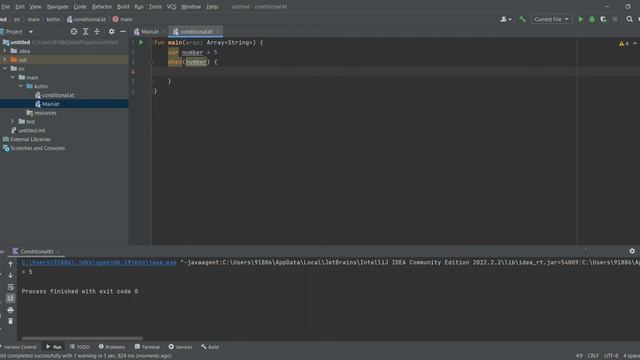
Task: Open the TODO tool window
Action: [x=80, y=347]
